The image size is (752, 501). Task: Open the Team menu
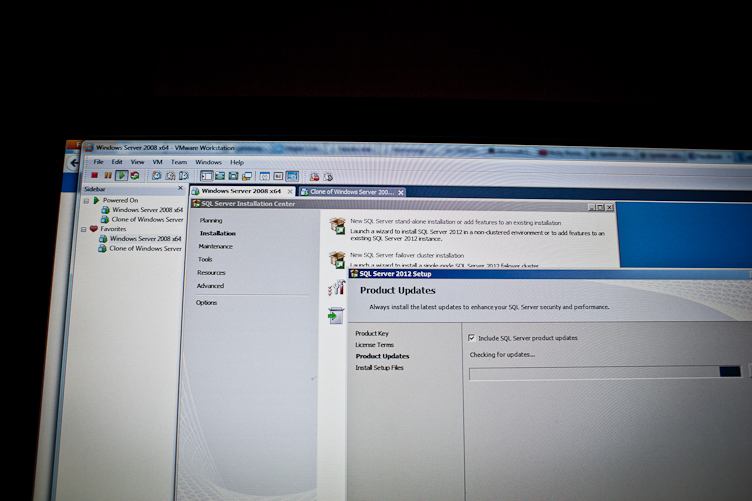(179, 162)
